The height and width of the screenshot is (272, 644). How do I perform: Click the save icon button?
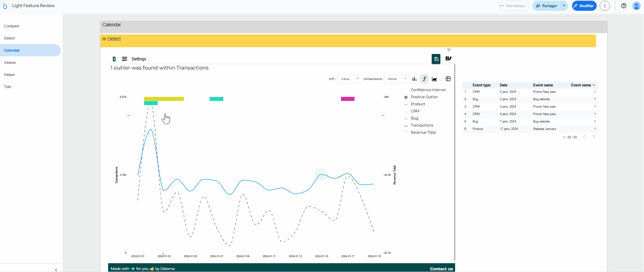click(436, 59)
